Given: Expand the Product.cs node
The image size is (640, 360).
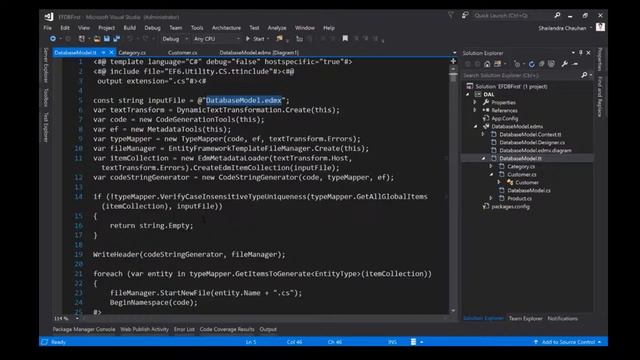Looking at the screenshot, I should point(491,198).
